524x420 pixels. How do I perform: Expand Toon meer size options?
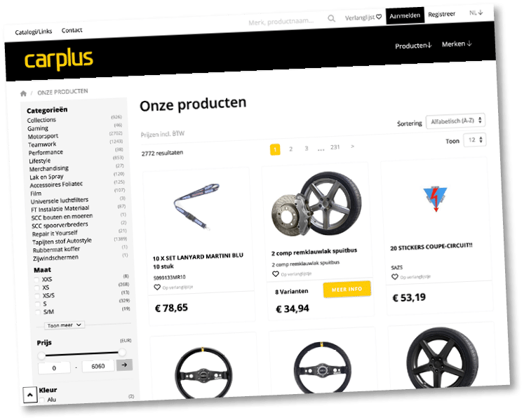(x=64, y=325)
